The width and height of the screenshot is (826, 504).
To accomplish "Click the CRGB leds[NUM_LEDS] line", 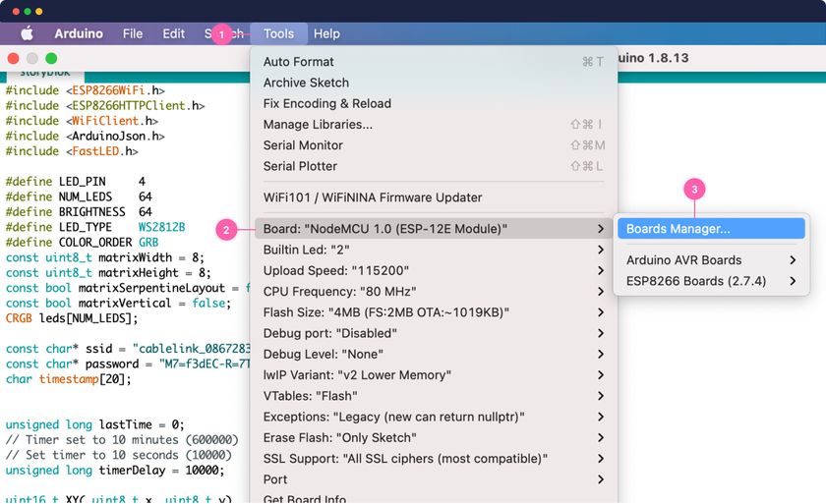I will [72, 318].
